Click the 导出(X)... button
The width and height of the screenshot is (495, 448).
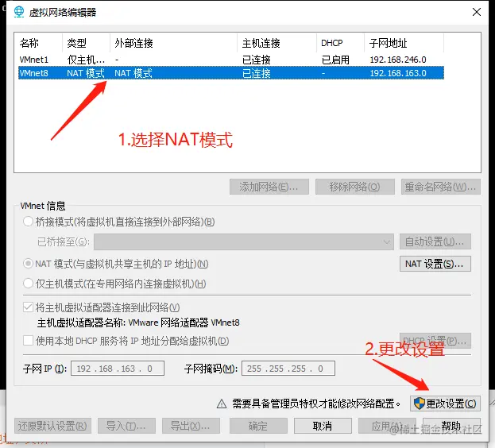(x=191, y=426)
